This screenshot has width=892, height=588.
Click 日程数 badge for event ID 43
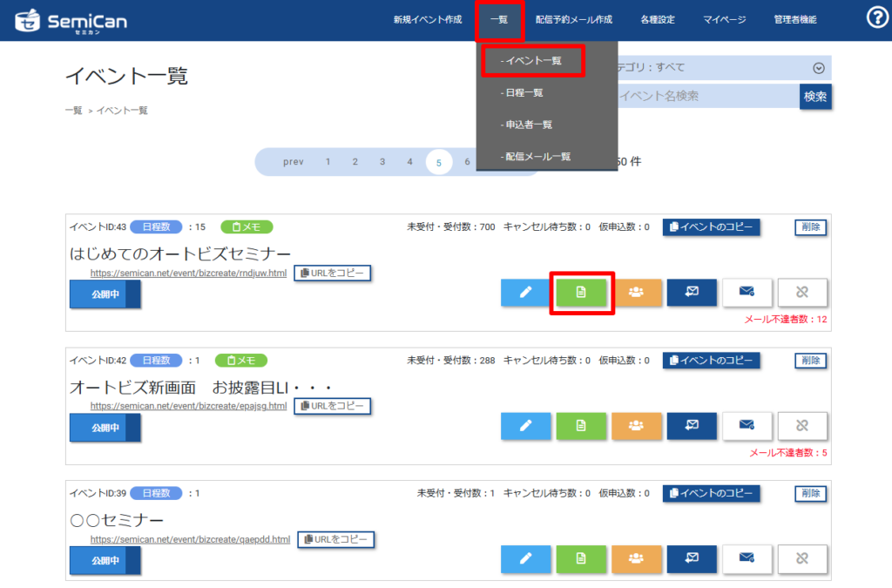pos(156,226)
